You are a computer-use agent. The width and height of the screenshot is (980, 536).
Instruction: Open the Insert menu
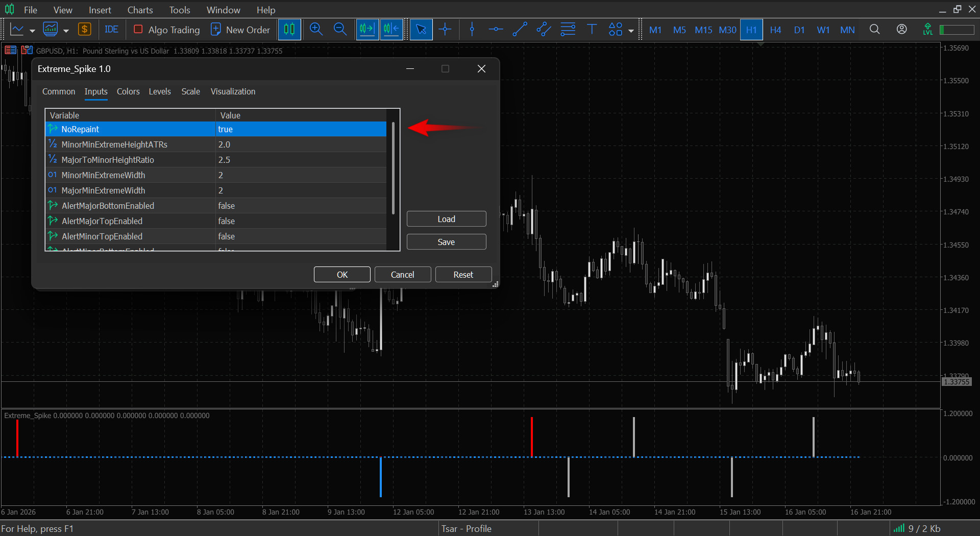(100, 10)
